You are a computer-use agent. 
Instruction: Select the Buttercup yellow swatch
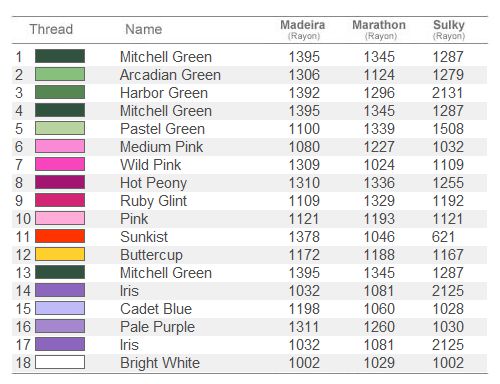click(x=60, y=254)
